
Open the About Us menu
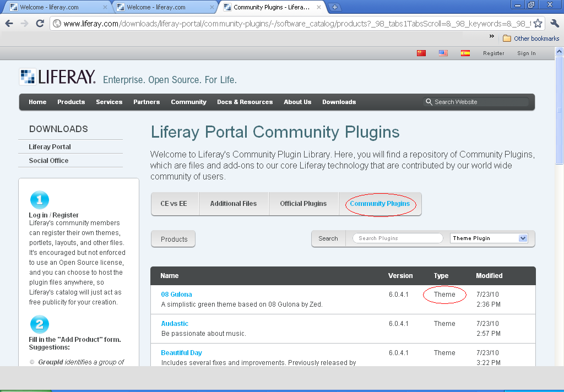(297, 102)
